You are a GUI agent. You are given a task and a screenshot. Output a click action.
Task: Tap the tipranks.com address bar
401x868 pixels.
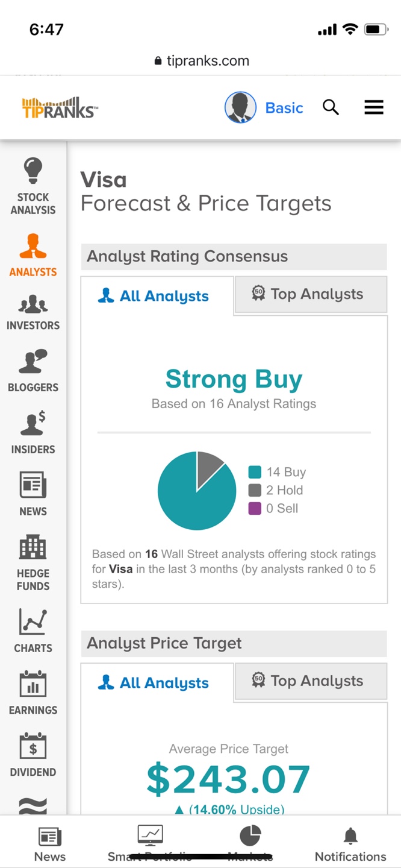[x=201, y=61]
